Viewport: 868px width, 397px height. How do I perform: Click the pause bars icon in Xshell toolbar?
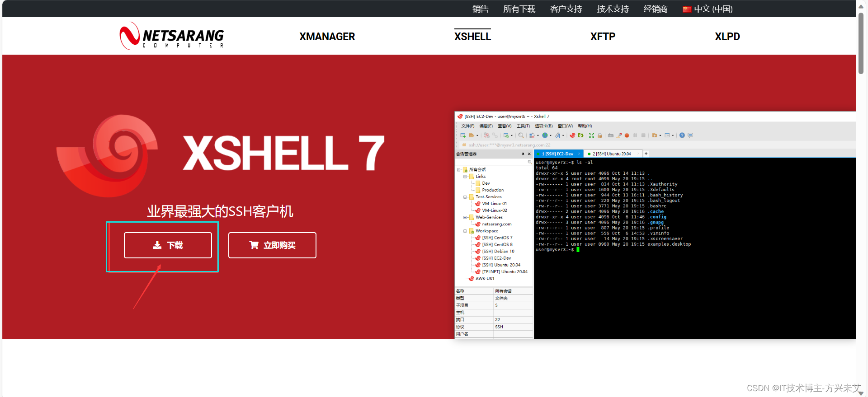635,135
